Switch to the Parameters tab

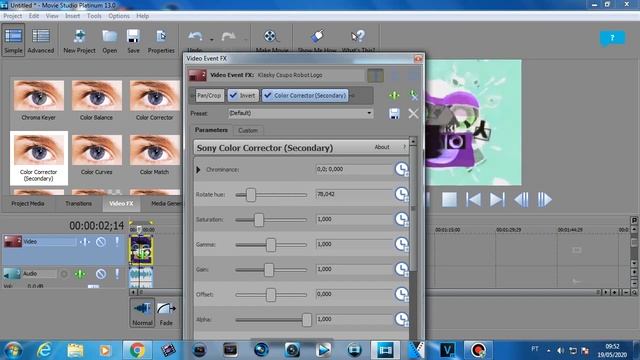coord(211,130)
